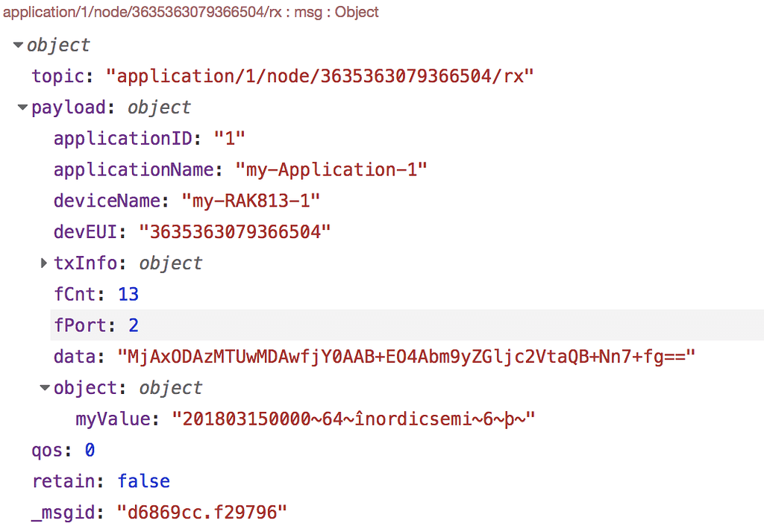Collapse the root object tree

(x=16, y=44)
